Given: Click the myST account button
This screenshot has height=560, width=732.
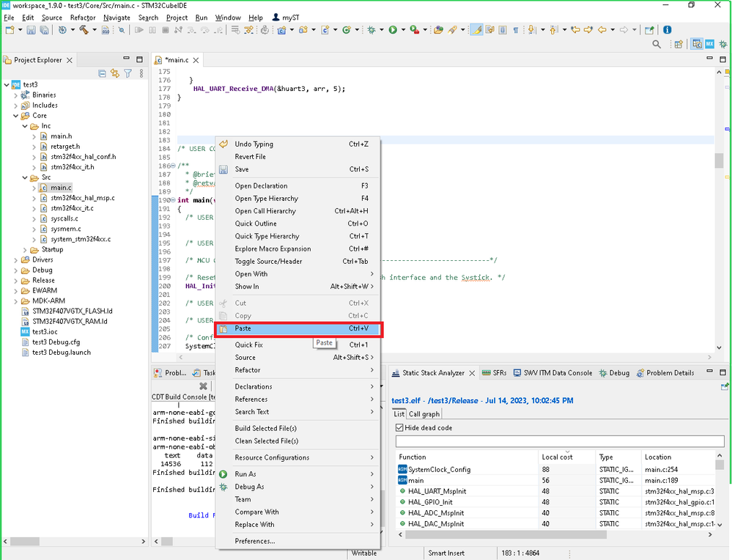Looking at the screenshot, I should 286,18.
